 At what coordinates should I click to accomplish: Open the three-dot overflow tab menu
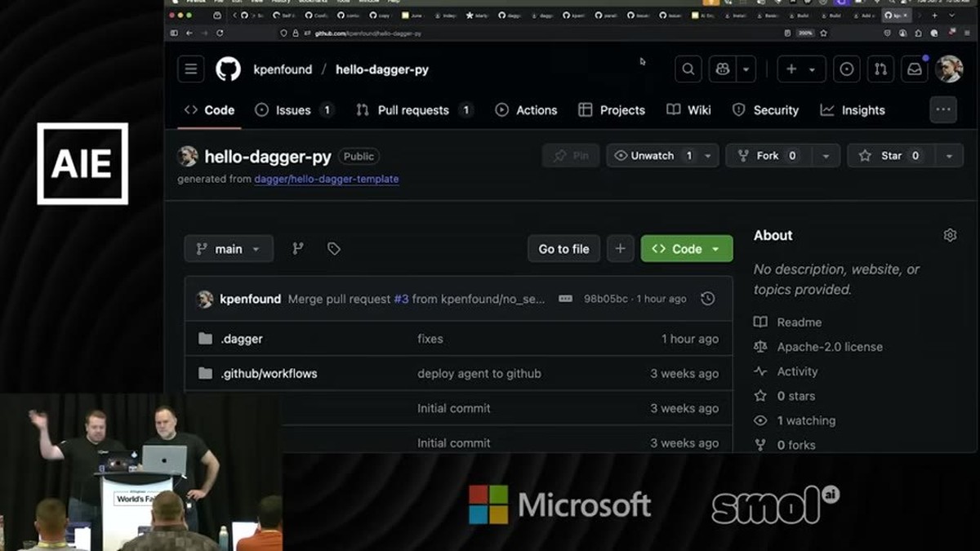pyautogui.click(x=943, y=109)
